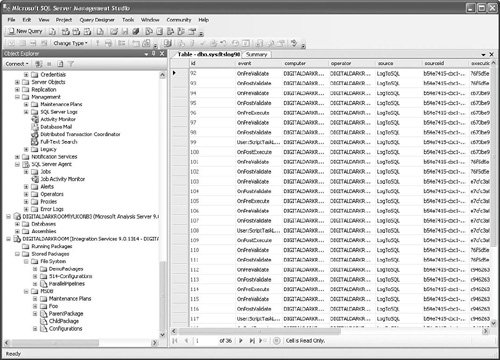Click the computer column header
Viewport: 500px width, 360px height.
coord(305,63)
